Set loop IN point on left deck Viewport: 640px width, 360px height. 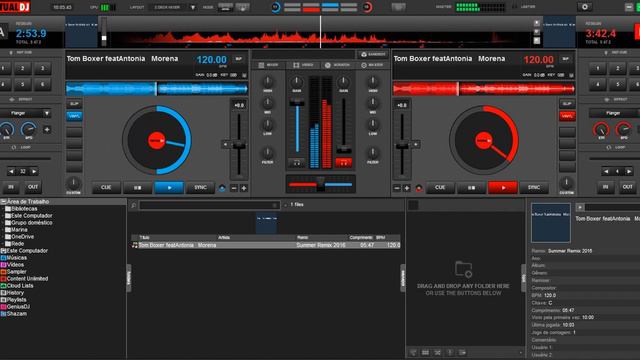click(x=11, y=187)
